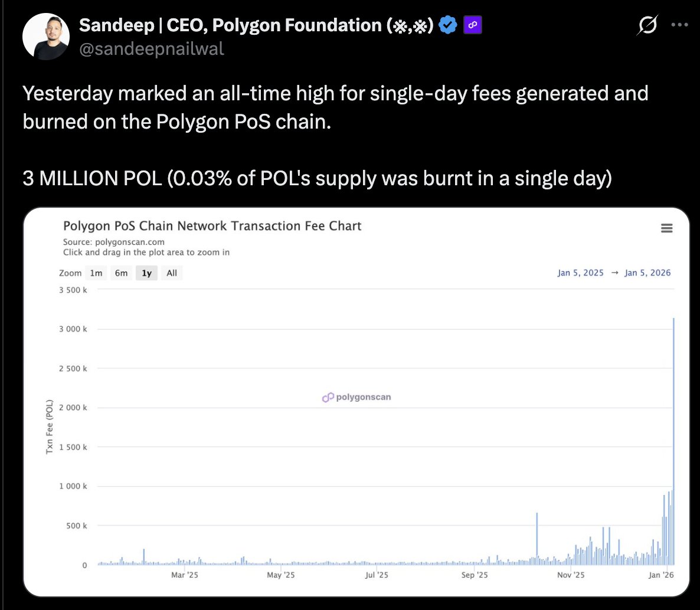Open the three-dot more options menu

pyautogui.click(x=680, y=25)
